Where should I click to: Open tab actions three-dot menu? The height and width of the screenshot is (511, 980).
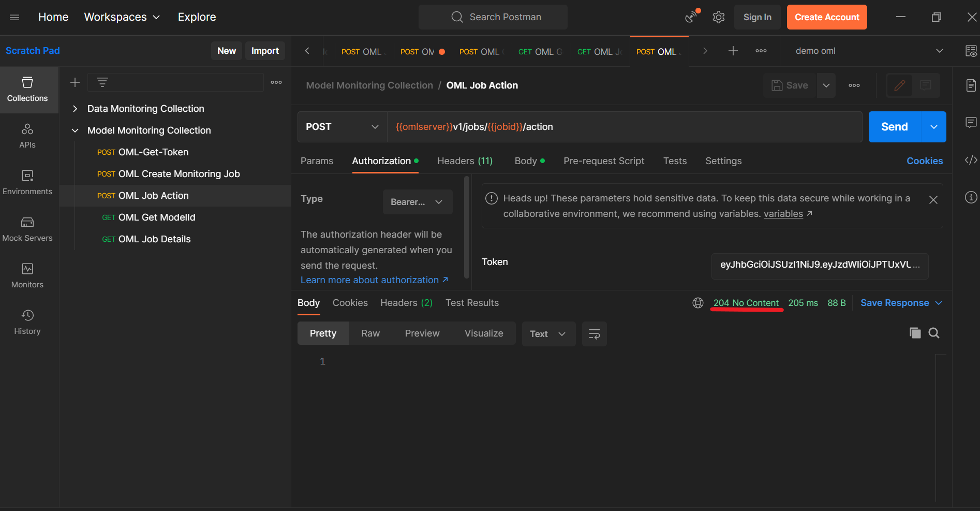click(x=761, y=51)
